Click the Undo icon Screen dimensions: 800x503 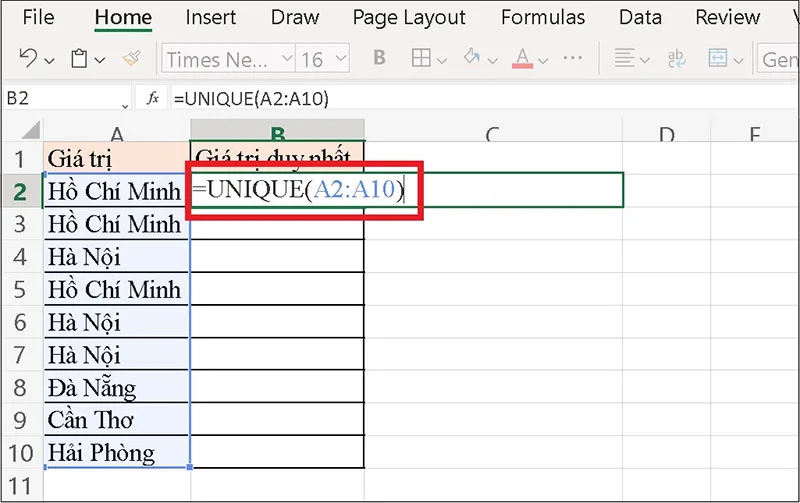28,58
